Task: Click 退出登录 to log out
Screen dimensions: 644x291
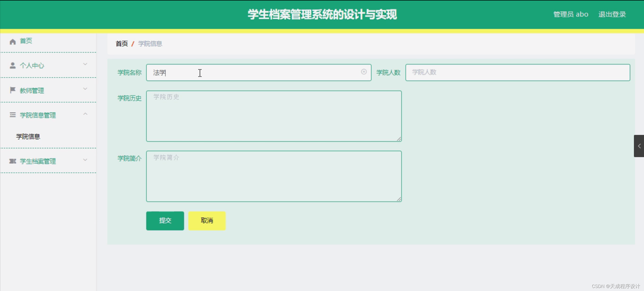Action: point(612,14)
